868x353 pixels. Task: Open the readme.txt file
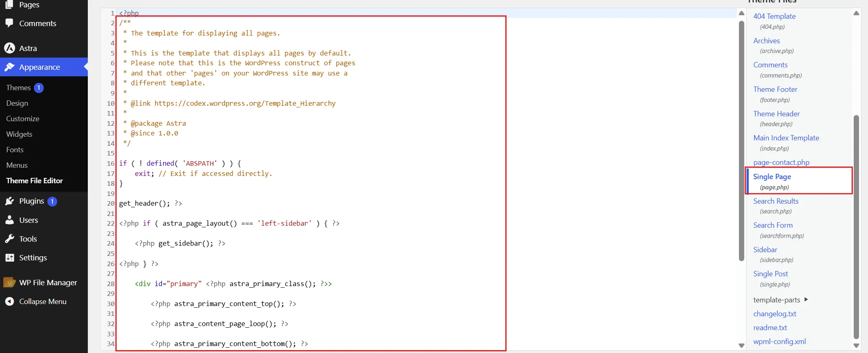click(770, 328)
